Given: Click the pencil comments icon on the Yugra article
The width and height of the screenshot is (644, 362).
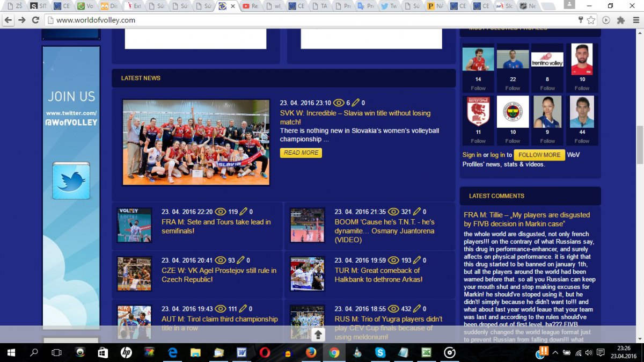Looking at the screenshot, I should [x=416, y=309].
